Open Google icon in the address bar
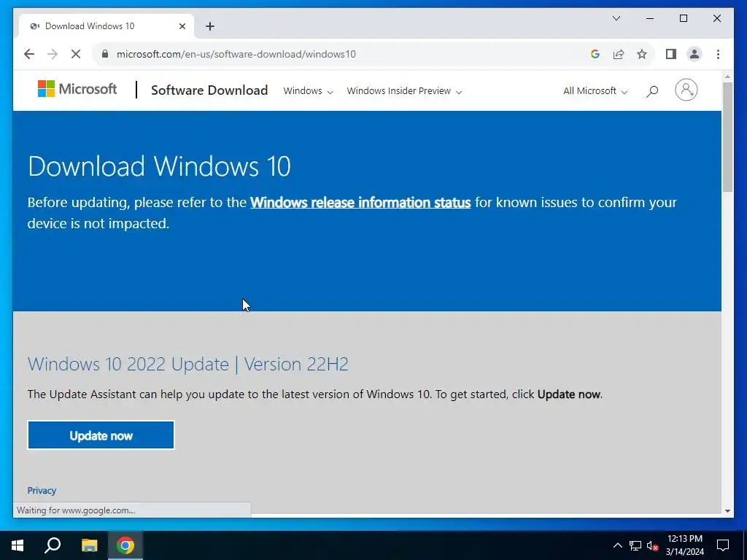 (595, 54)
